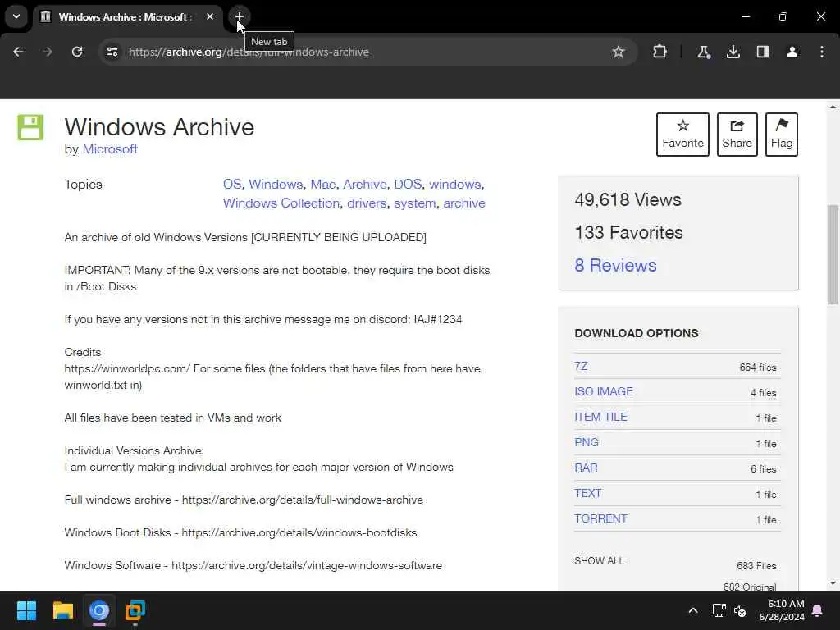The height and width of the screenshot is (630, 840).
Task: Show browser downloads
Action: tap(733, 52)
